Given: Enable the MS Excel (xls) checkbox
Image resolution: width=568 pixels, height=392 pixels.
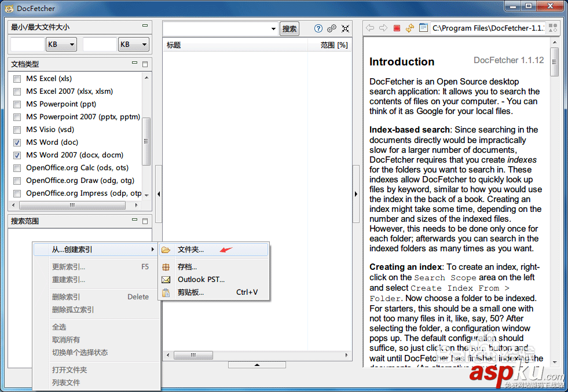Looking at the screenshot, I should click(17, 78).
